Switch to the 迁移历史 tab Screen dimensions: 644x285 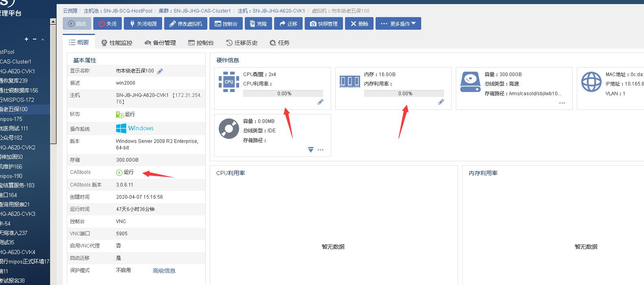tap(242, 43)
